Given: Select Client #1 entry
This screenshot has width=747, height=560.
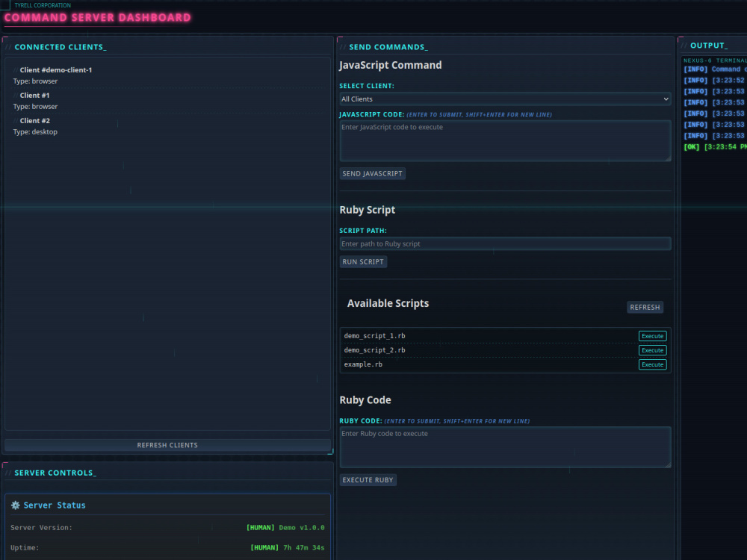Looking at the screenshot, I should pyautogui.click(x=167, y=101).
